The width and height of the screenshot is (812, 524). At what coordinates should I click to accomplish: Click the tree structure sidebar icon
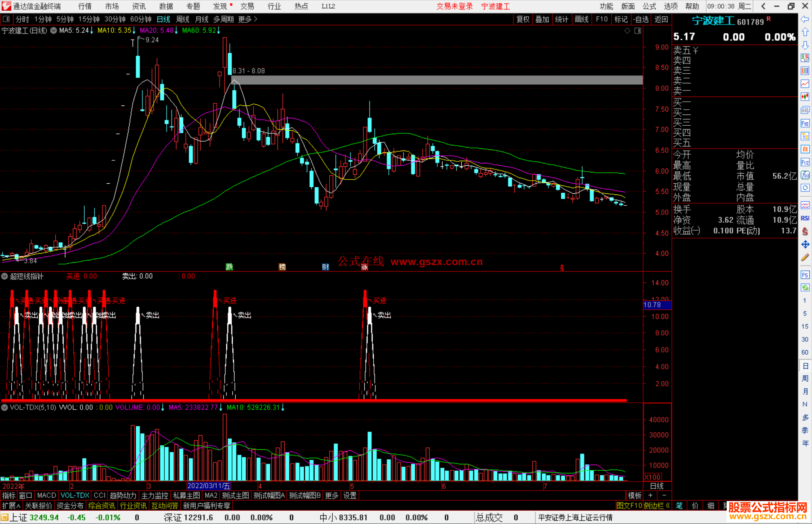(805, 136)
